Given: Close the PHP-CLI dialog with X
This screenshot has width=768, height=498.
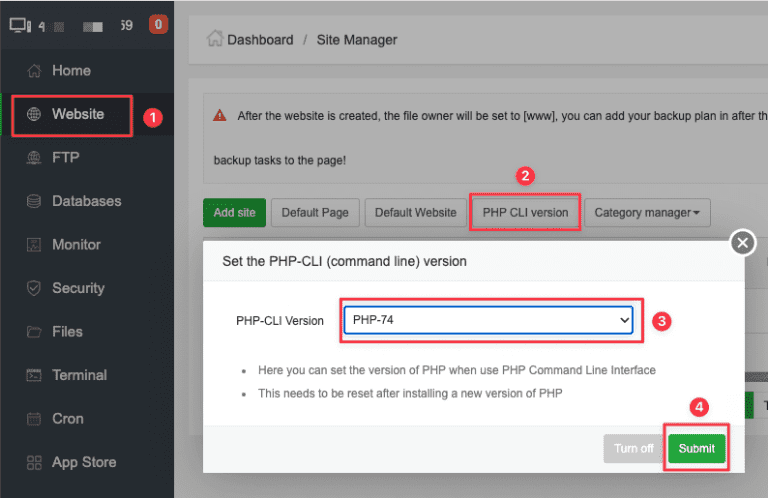Looking at the screenshot, I should point(742,243).
